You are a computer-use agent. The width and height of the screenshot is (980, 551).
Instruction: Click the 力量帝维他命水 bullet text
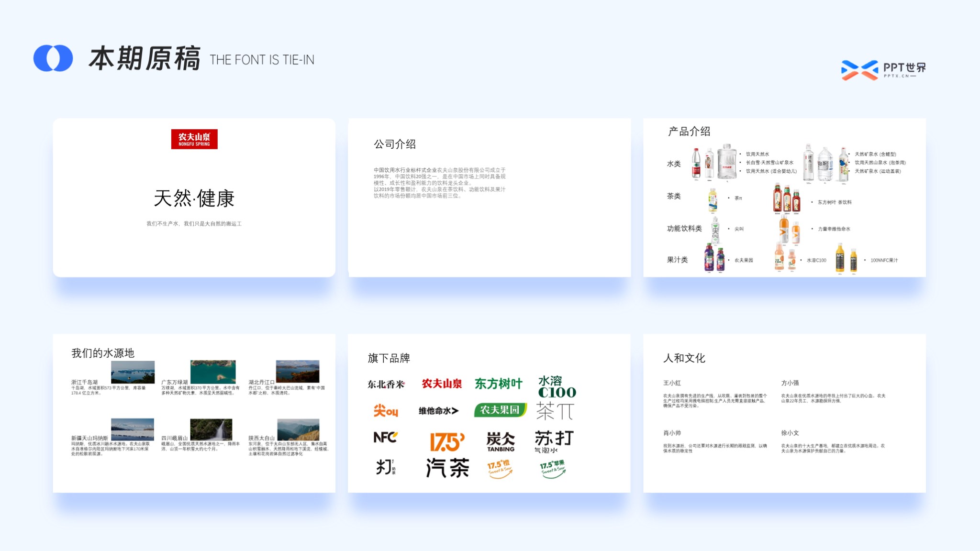pos(834,229)
